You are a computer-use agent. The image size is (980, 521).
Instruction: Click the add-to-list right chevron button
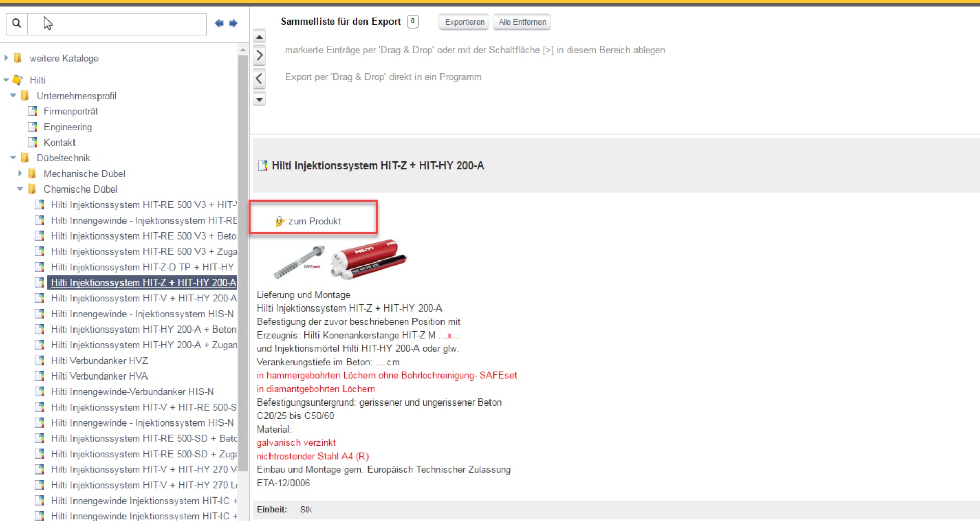click(x=259, y=55)
